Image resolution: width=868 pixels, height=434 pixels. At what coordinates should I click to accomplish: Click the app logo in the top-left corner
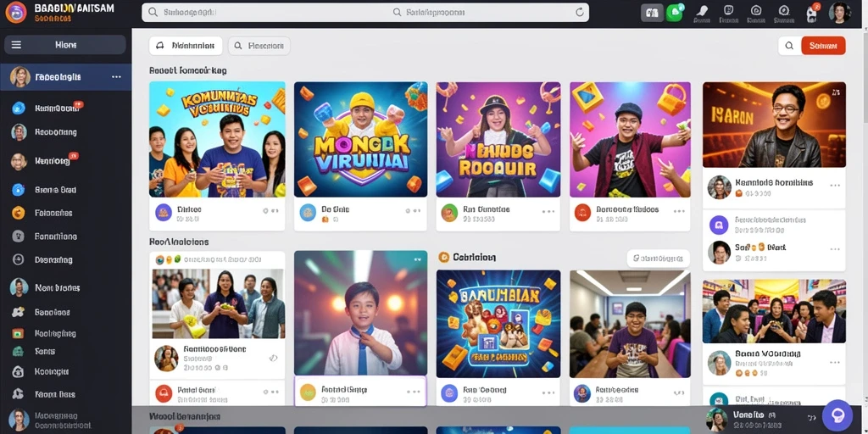point(15,12)
